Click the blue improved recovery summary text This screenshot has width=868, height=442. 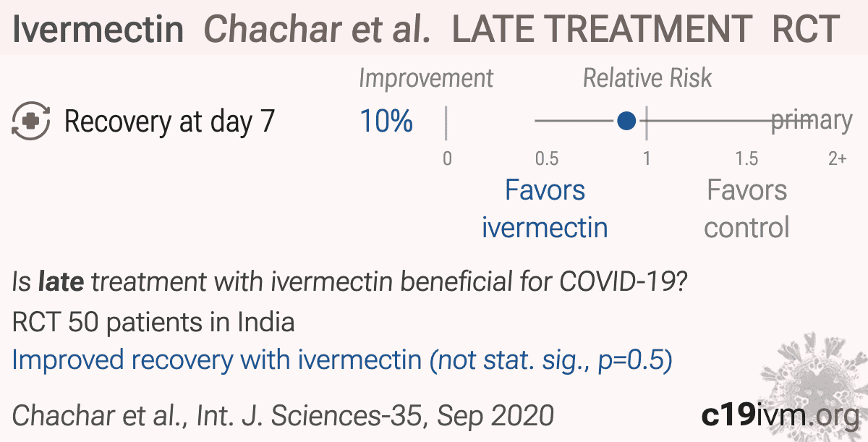342,360
